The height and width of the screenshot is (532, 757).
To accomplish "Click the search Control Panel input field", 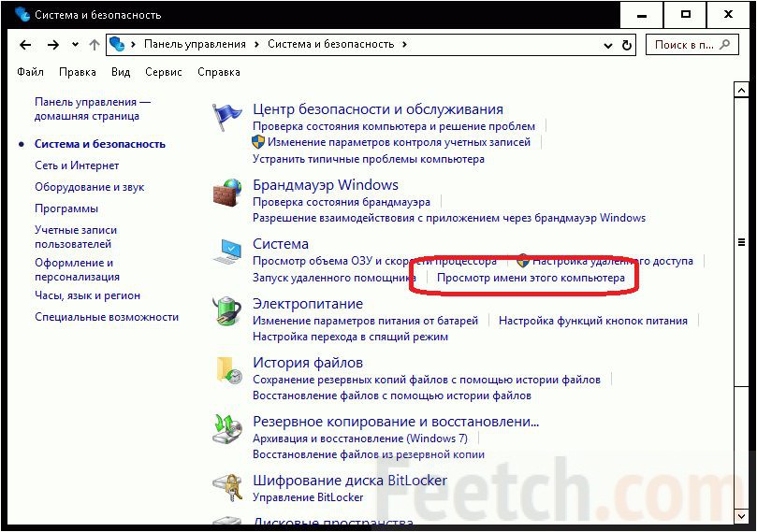I will coord(691,45).
